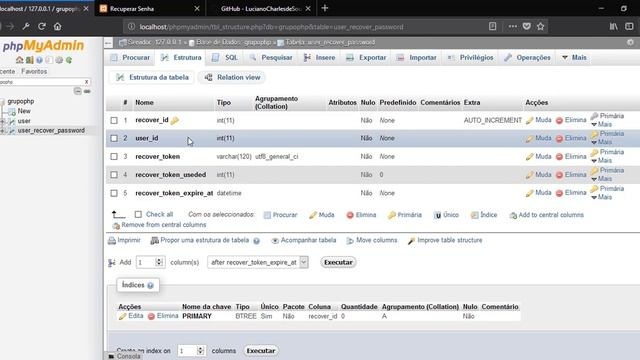Expand Mais menu for recover_token row
This screenshot has width=640, height=360.
[602, 160]
